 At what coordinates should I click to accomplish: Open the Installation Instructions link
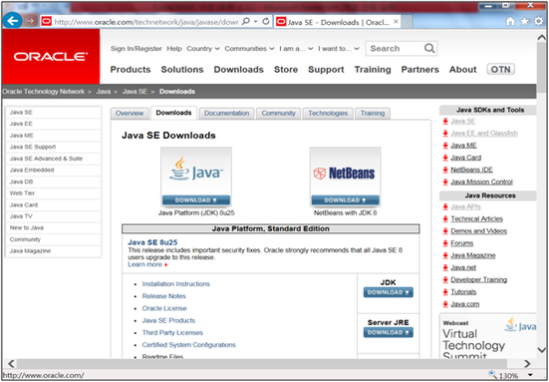[176, 284]
